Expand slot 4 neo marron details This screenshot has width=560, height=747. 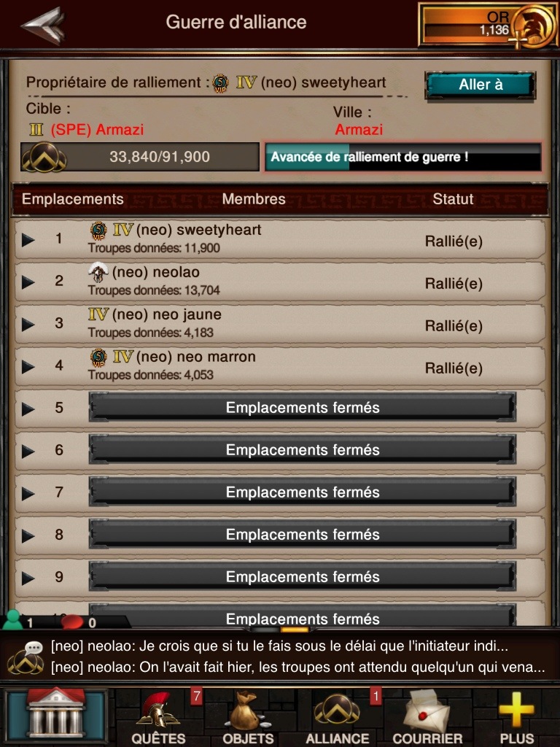tap(28, 367)
